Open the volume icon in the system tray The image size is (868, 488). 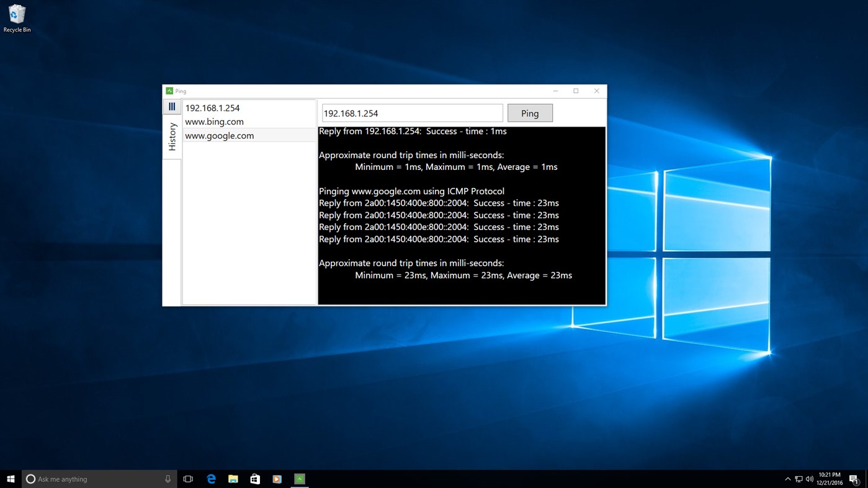click(810, 479)
